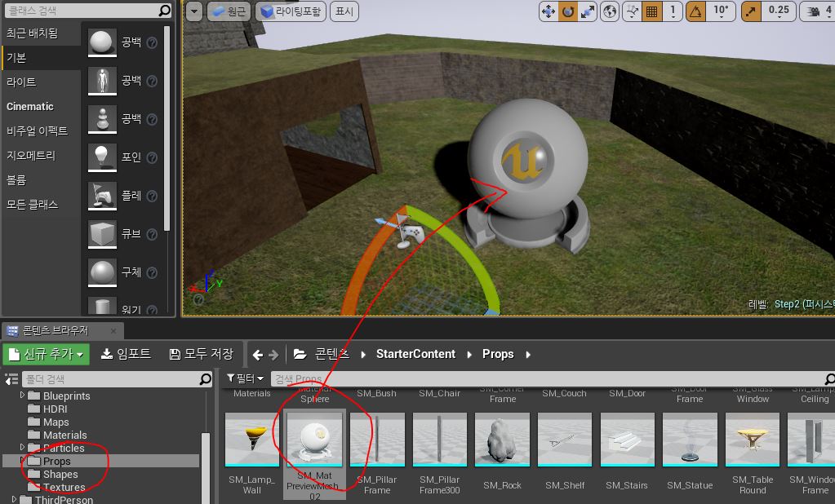Click placement panel vertical scrollbar

click(x=167, y=128)
